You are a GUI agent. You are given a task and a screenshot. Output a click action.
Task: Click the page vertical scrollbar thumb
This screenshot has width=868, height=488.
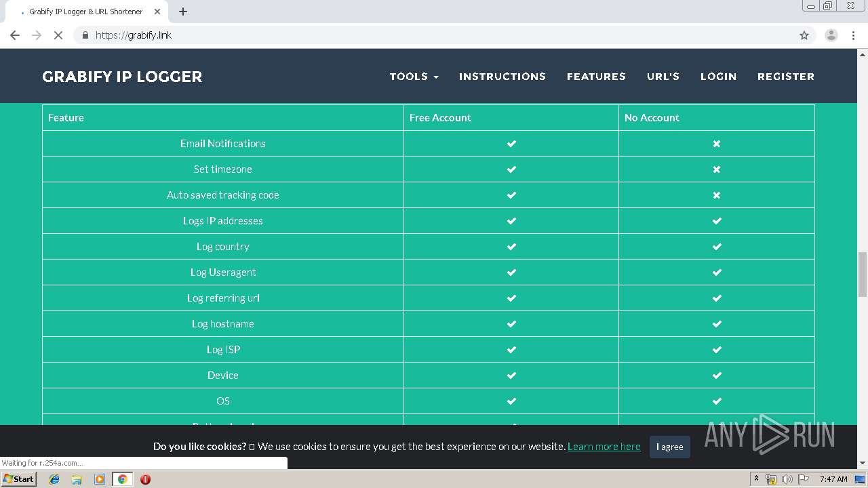863,274
